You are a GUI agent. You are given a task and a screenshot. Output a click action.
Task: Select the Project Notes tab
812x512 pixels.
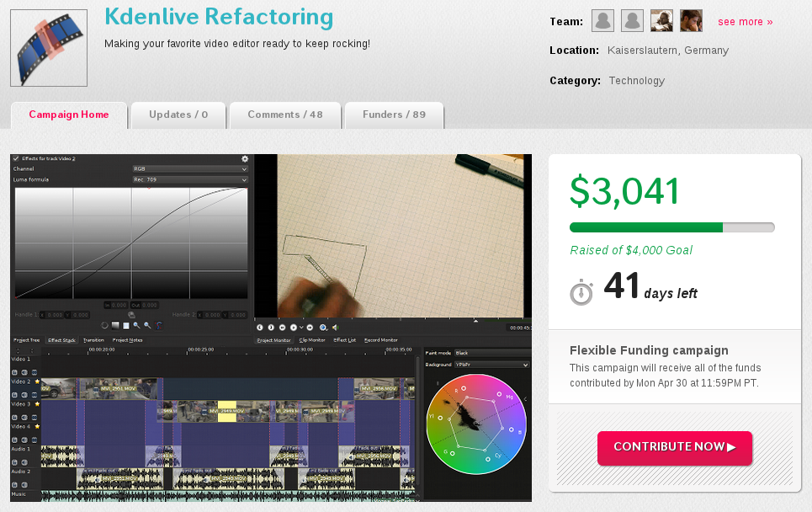127,340
